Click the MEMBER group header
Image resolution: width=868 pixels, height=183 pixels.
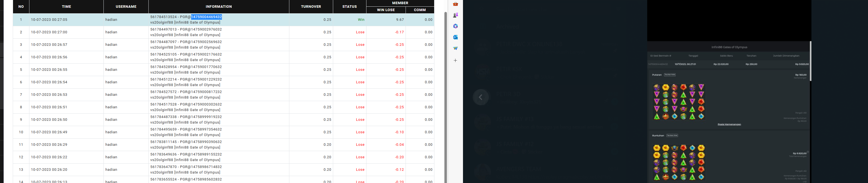pos(400,3)
